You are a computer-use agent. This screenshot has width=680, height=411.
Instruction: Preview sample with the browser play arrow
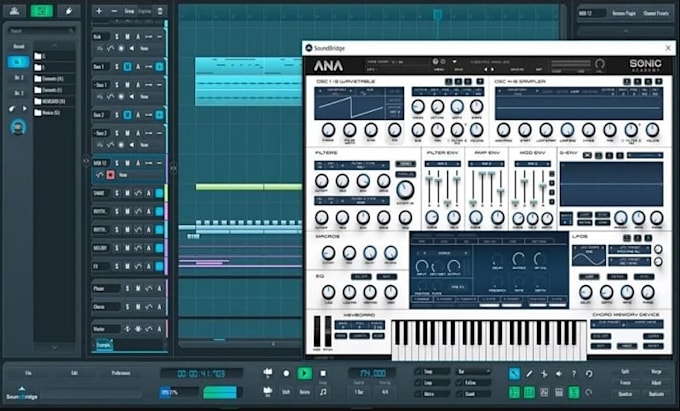(24, 109)
